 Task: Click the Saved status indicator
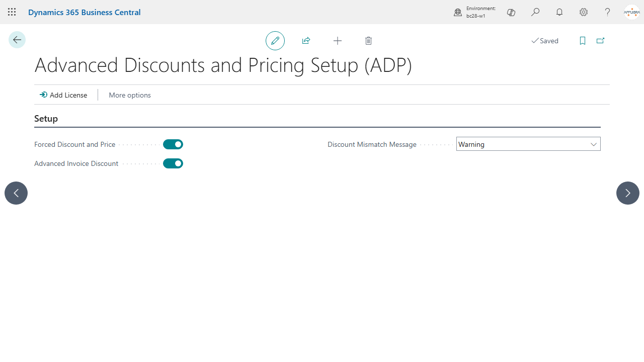(x=545, y=41)
